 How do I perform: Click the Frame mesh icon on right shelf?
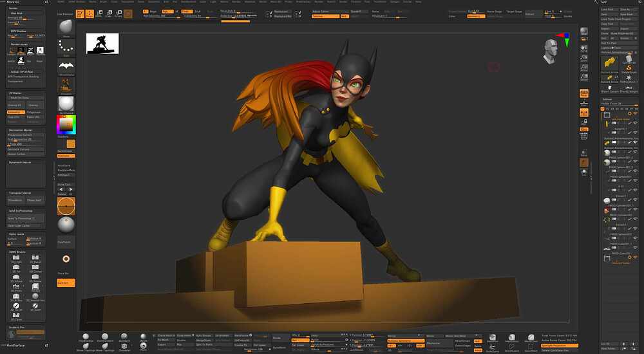583,136
